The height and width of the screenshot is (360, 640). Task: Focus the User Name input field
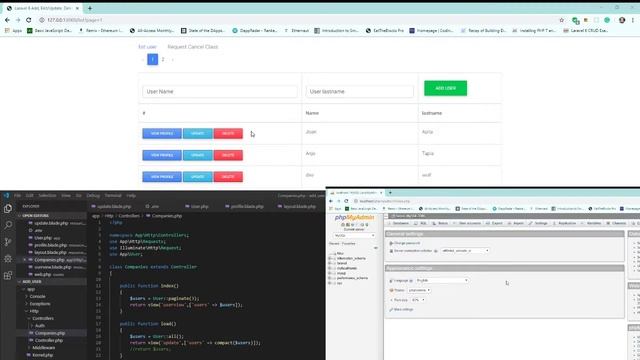tap(220, 91)
